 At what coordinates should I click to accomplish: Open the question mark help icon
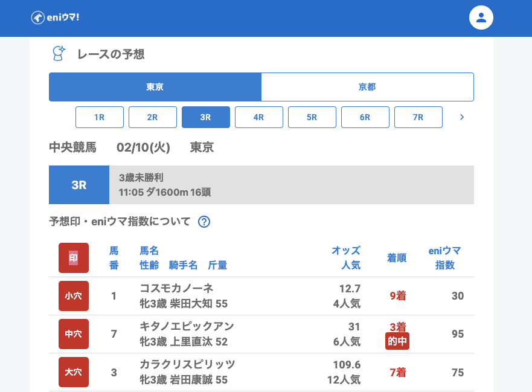[204, 222]
